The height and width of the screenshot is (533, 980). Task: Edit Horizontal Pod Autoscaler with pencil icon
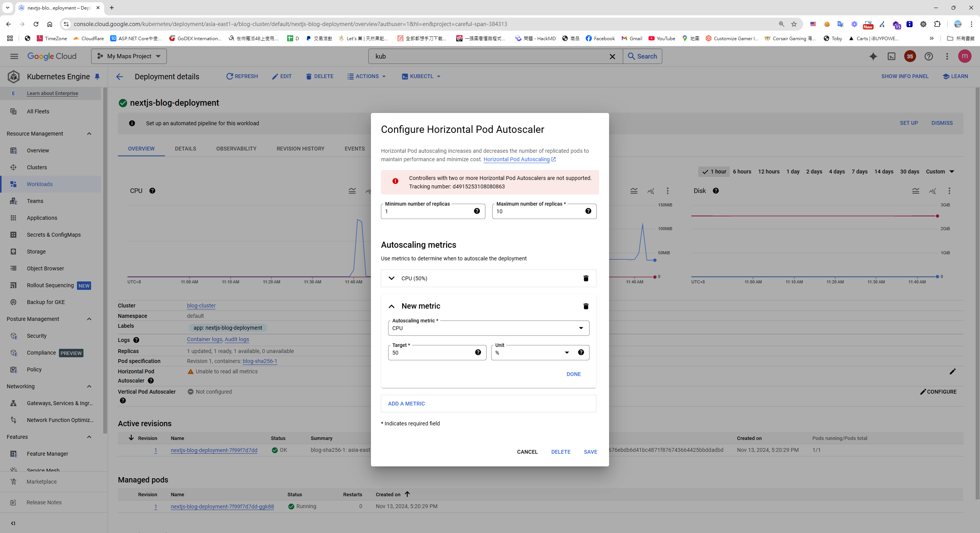953,371
